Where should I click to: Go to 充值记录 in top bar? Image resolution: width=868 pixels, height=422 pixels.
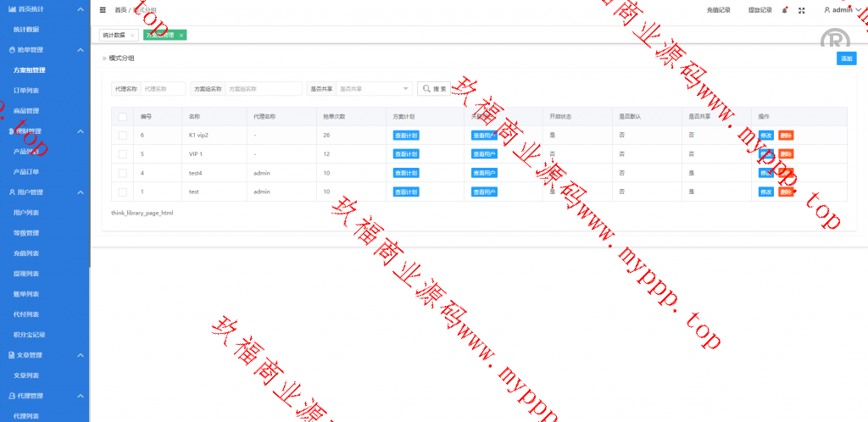[718, 10]
